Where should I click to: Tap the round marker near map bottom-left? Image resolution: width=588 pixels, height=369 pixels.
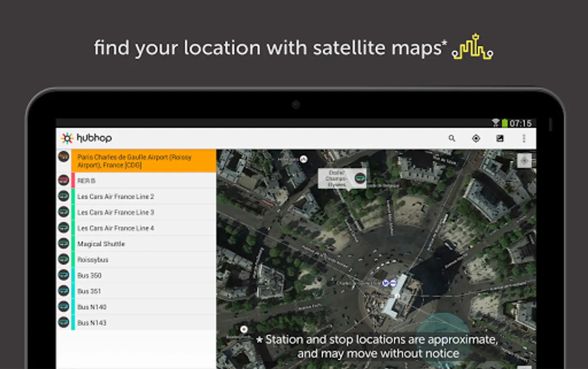(244, 329)
